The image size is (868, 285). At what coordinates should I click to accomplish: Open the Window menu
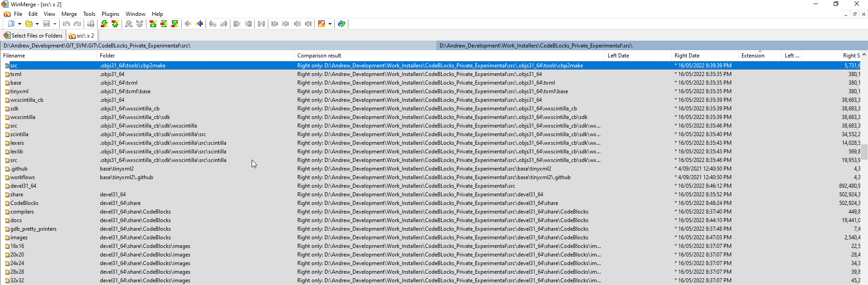point(136,14)
